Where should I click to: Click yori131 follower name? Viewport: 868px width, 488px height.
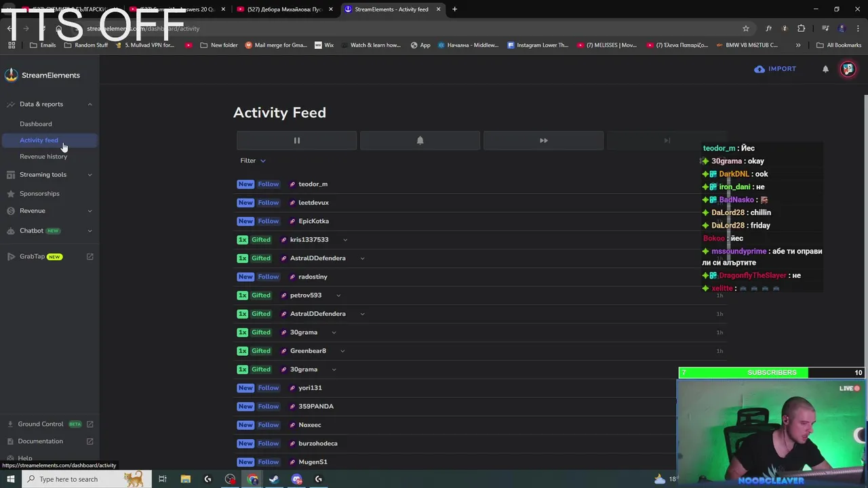point(310,388)
